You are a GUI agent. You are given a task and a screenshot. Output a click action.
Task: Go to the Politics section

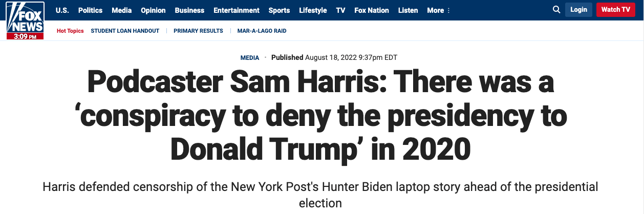tap(91, 10)
